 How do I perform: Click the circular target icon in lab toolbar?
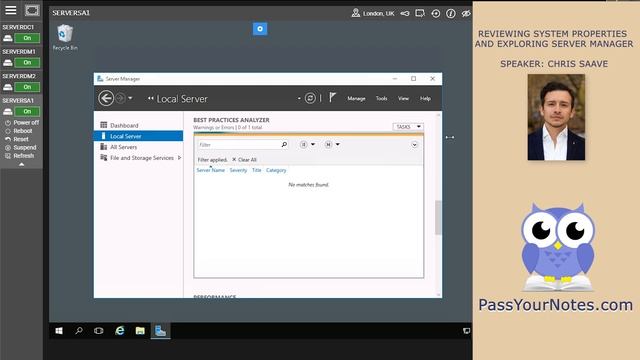coord(436,13)
